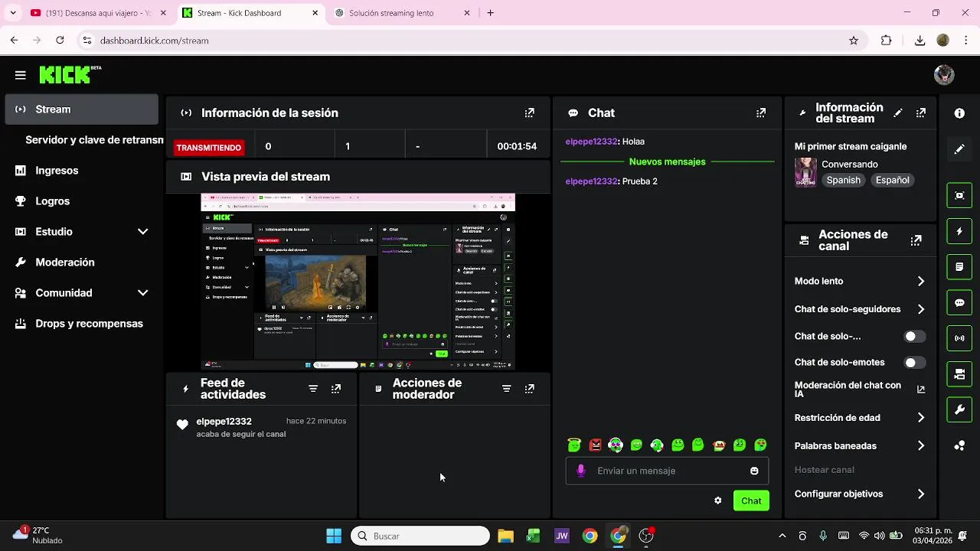The image size is (980, 551).
Task: Pop out the Acciones de moderador panel
Action: tap(529, 389)
